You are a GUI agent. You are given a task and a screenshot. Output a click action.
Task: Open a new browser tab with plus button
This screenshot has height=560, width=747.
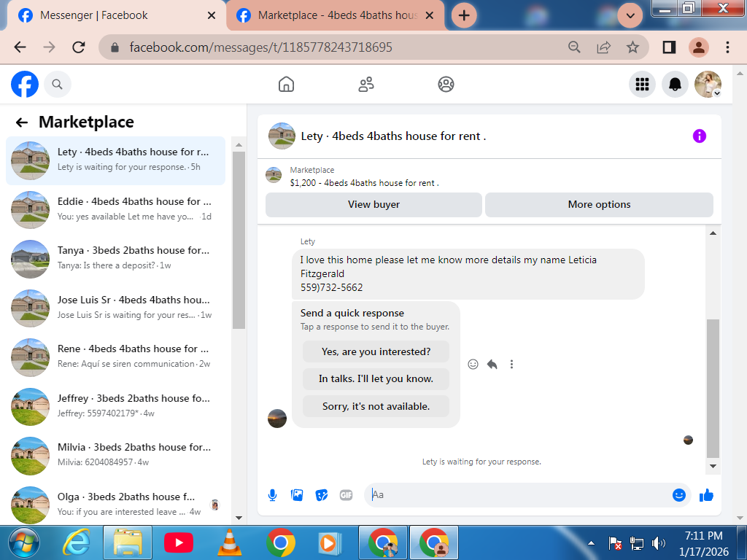463,16
